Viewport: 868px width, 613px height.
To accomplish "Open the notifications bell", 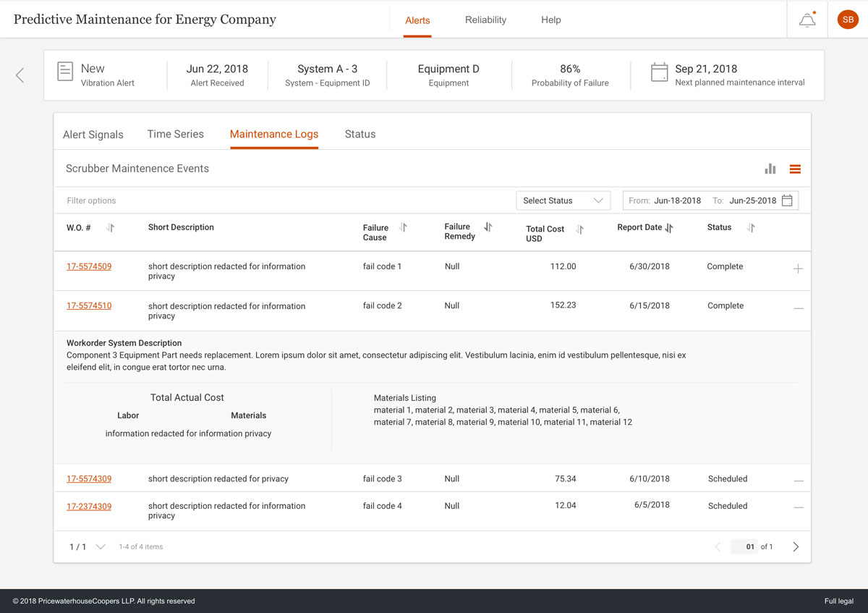I will coord(807,20).
